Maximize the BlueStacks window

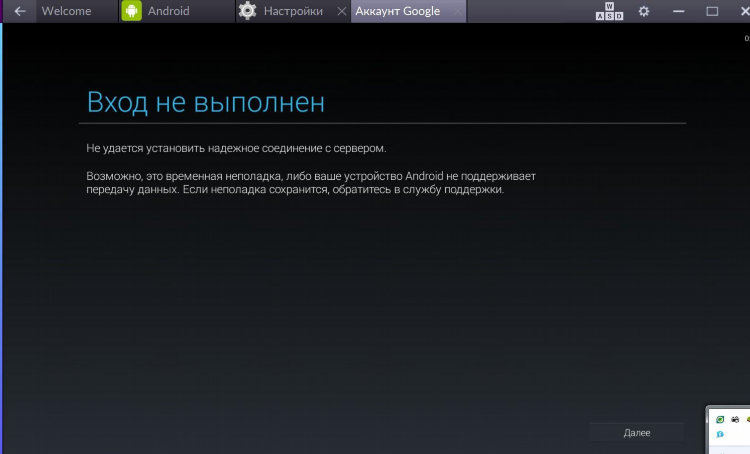tap(712, 11)
